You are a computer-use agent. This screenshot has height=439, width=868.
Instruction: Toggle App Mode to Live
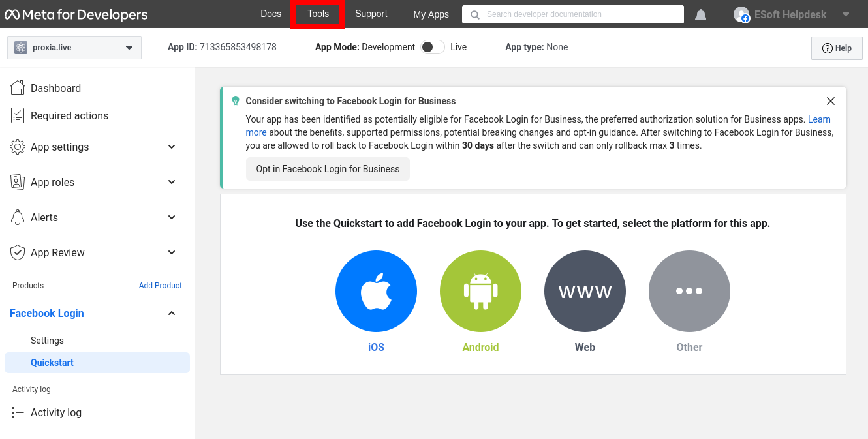[x=432, y=47]
